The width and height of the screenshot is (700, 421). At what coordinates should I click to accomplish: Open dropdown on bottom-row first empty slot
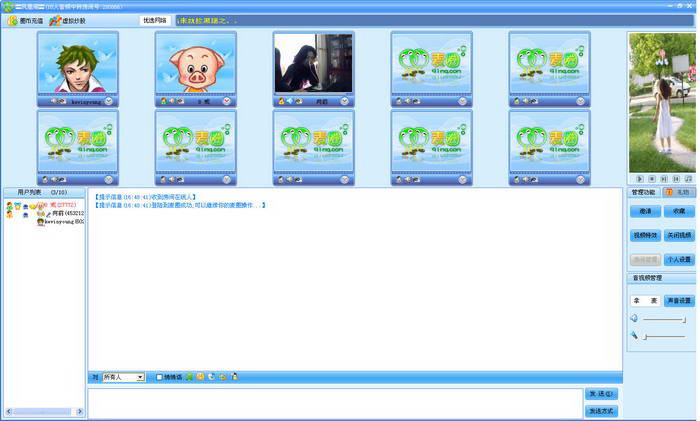[x=109, y=180]
